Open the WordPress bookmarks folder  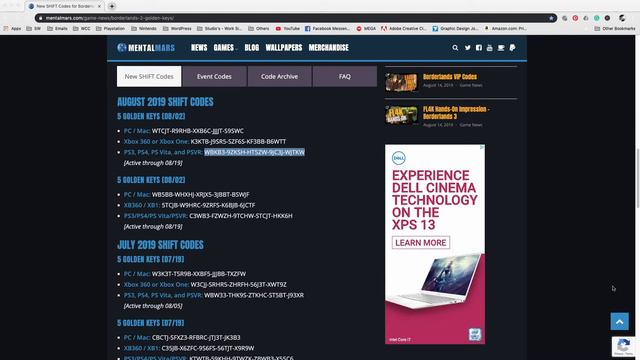[x=177, y=29]
